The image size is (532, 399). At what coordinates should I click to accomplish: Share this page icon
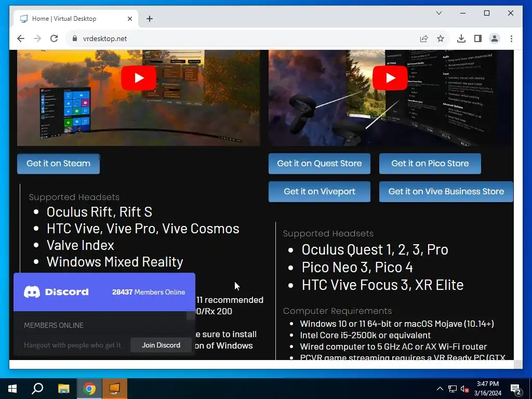(424, 38)
